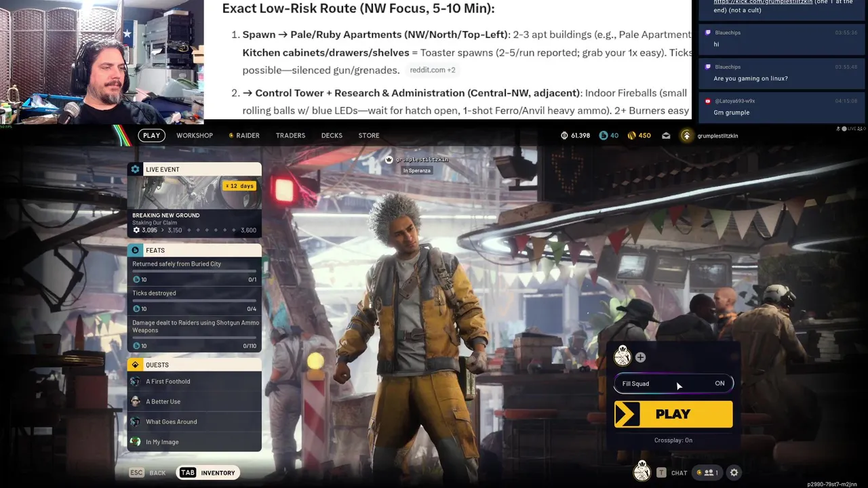Click the 12 days event timer badge
This screenshot has width=868, height=488.
pos(239,186)
